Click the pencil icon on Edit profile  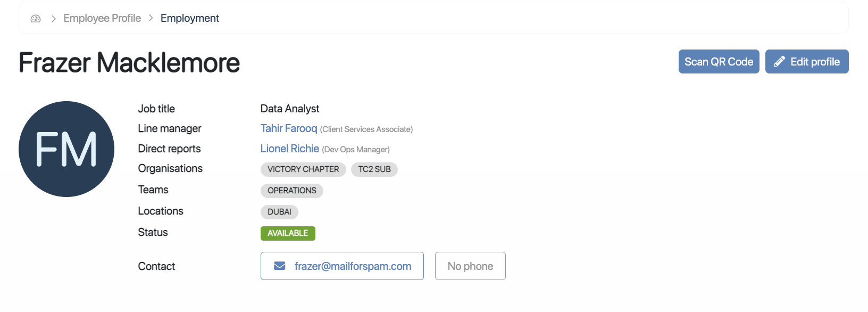pos(779,62)
